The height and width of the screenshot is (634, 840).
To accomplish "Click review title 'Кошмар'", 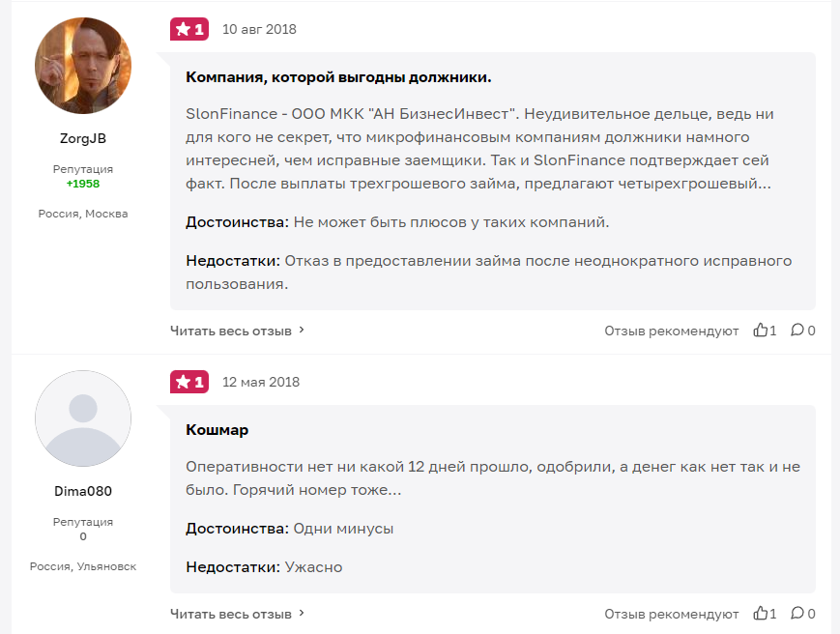I will (217, 430).
